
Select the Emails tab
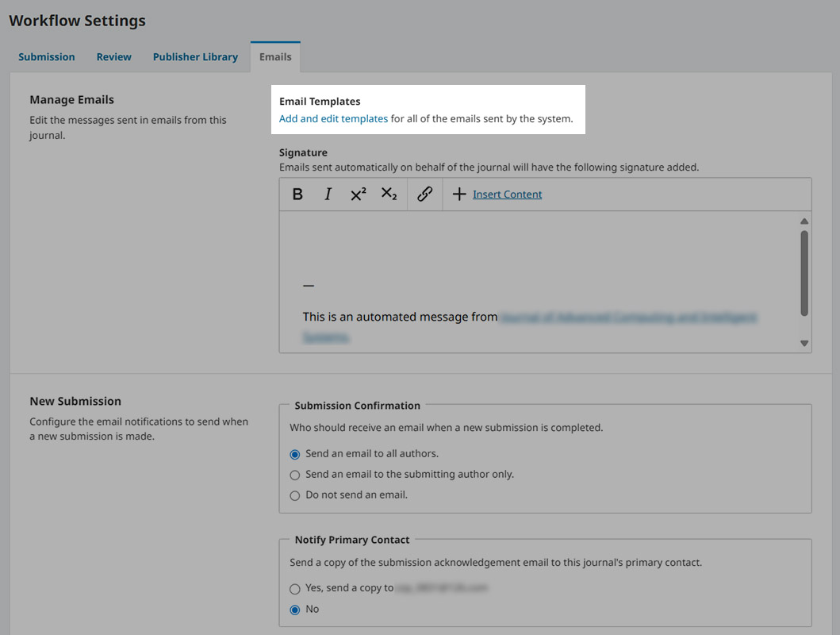pos(275,57)
